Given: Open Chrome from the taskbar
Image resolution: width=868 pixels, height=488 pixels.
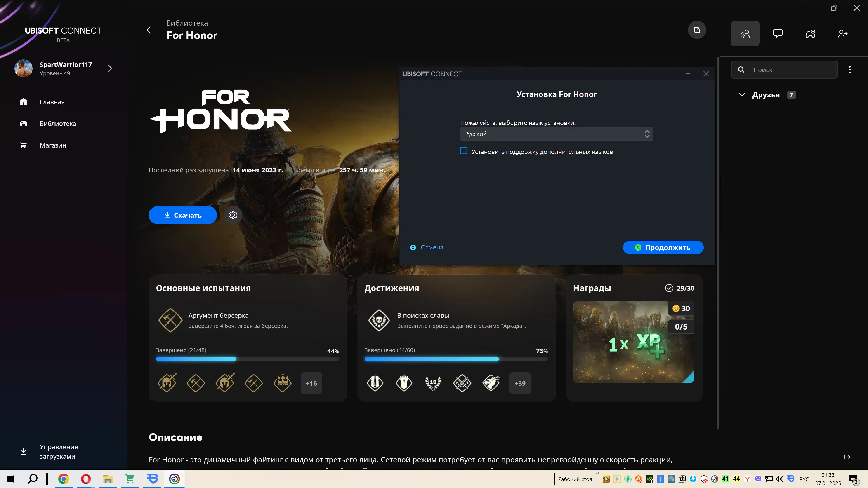Looking at the screenshot, I should (63, 479).
